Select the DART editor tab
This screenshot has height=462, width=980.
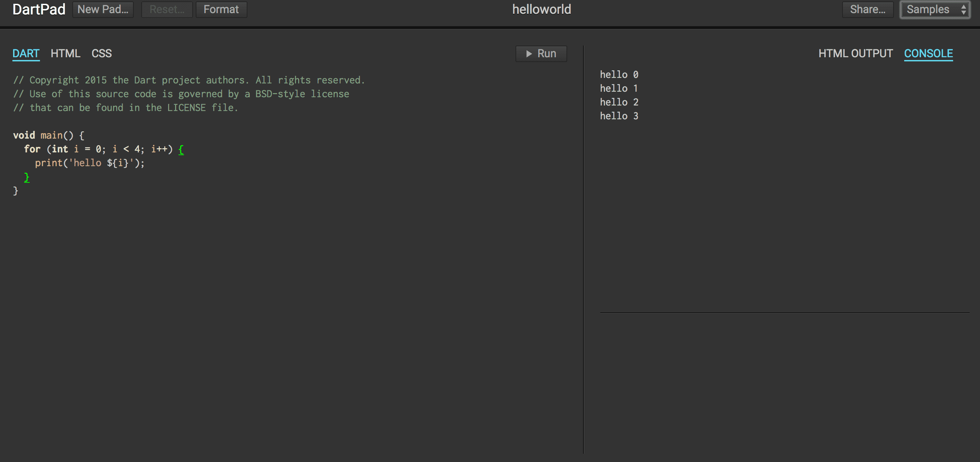pyautogui.click(x=26, y=53)
